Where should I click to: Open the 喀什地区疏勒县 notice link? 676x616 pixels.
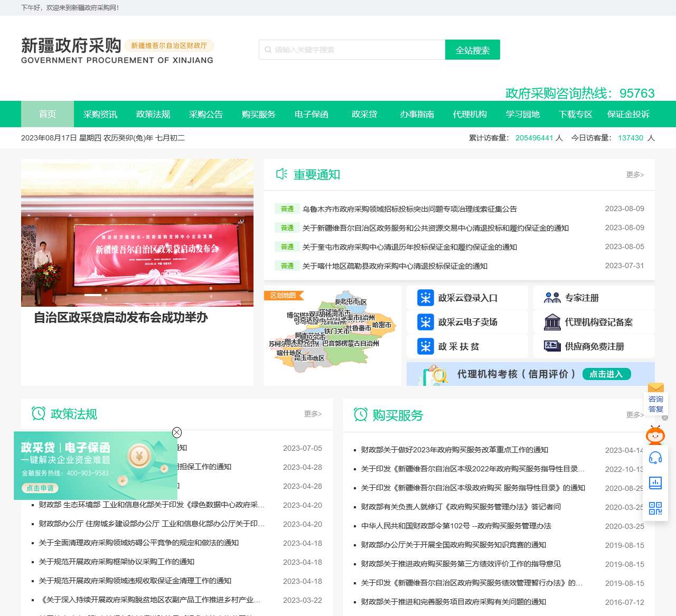[395, 266]
